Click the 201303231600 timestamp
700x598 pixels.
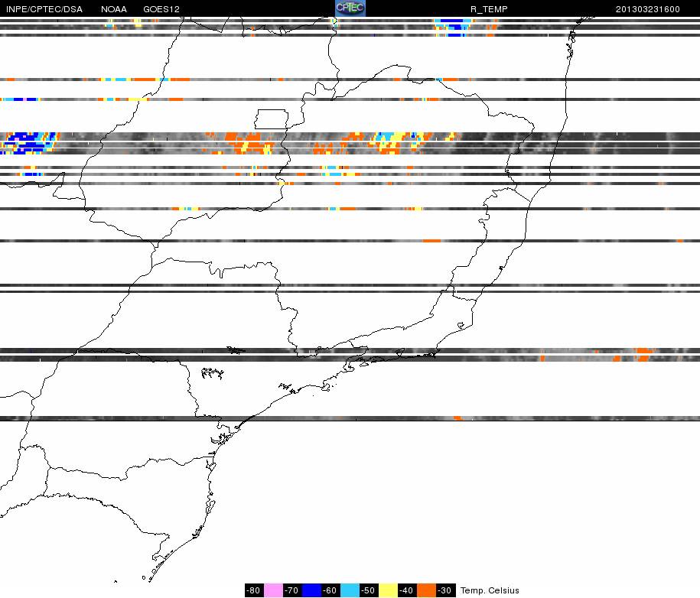(648, 9)
